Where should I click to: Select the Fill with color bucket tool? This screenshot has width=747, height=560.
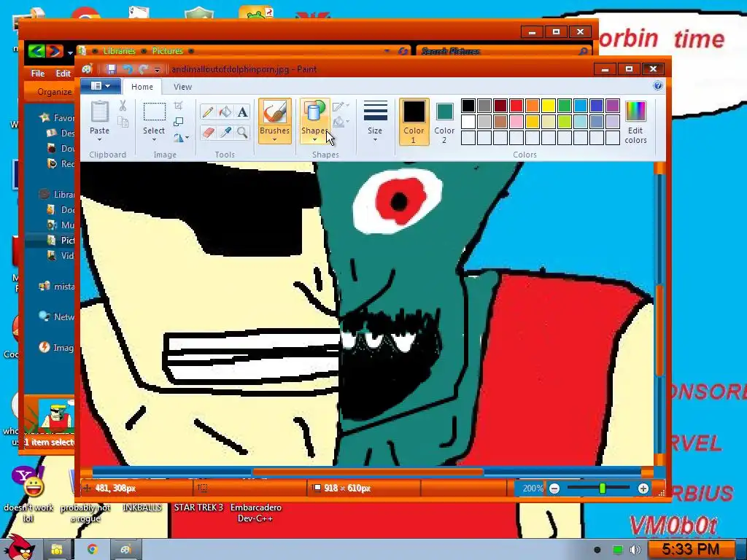click(x=225, y=112)
